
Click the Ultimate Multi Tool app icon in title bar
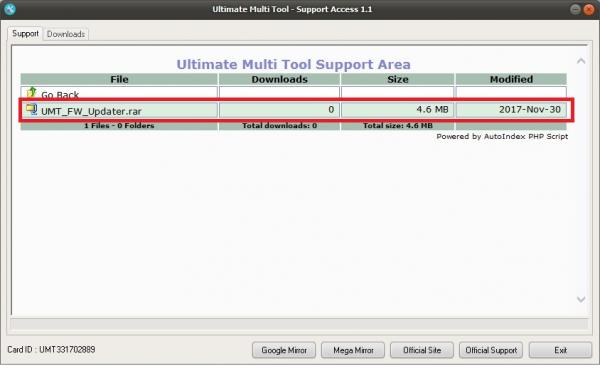[10, 9]
